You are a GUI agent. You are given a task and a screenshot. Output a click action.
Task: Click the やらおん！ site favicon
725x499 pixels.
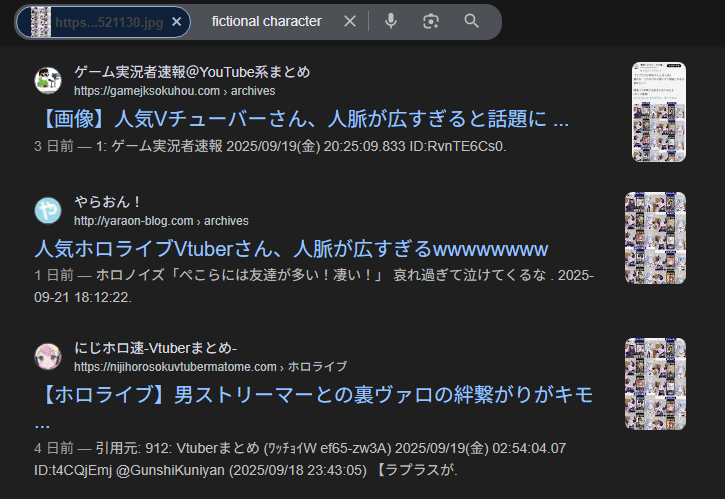(x=48, y=210)
